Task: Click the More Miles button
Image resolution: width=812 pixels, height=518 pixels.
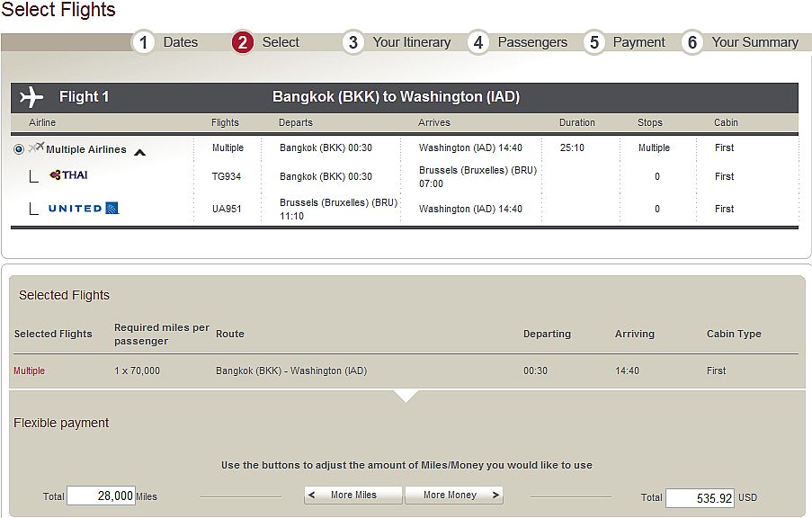Action: (x=352, y=495)
